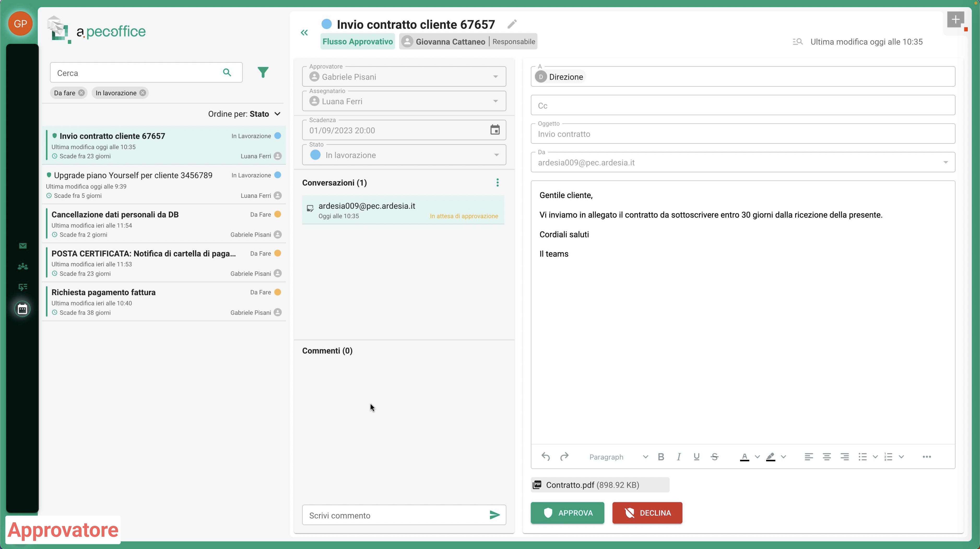
Task: Apply the highlight color button
Action: click(x=770, y=457)
